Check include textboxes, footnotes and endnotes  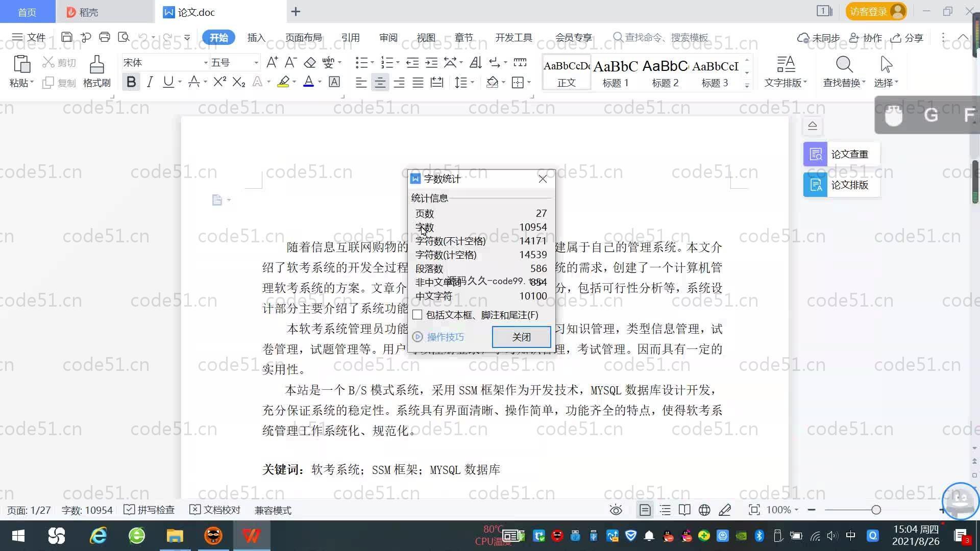(417, 315)
